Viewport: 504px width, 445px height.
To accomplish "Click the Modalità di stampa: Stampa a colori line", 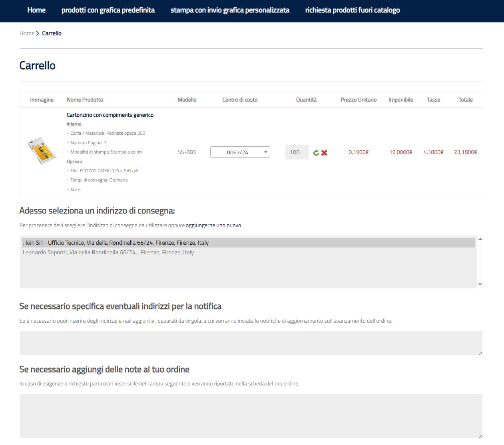I will coord(104,152).
